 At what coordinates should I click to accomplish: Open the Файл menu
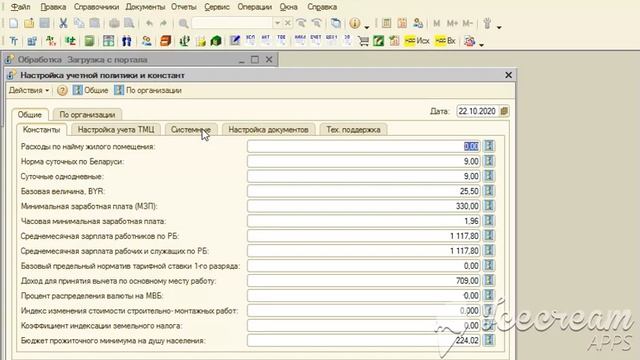(x=20, y=7)
